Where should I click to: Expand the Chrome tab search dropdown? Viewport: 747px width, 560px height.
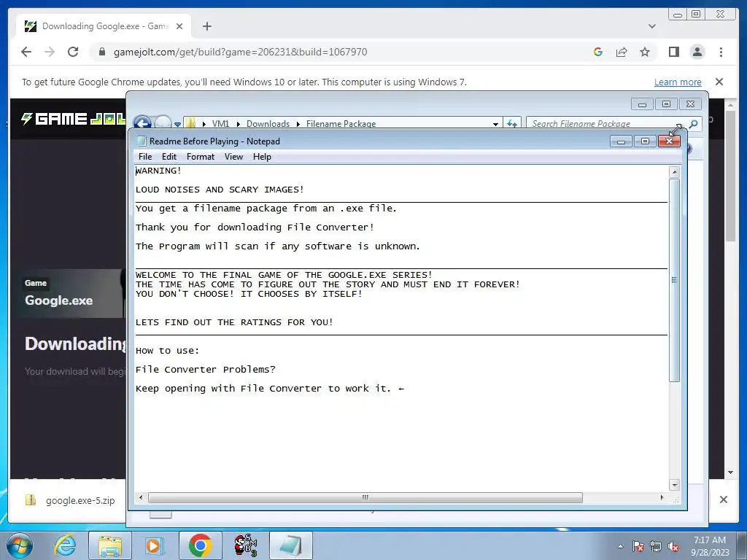(x=652, y=26)
